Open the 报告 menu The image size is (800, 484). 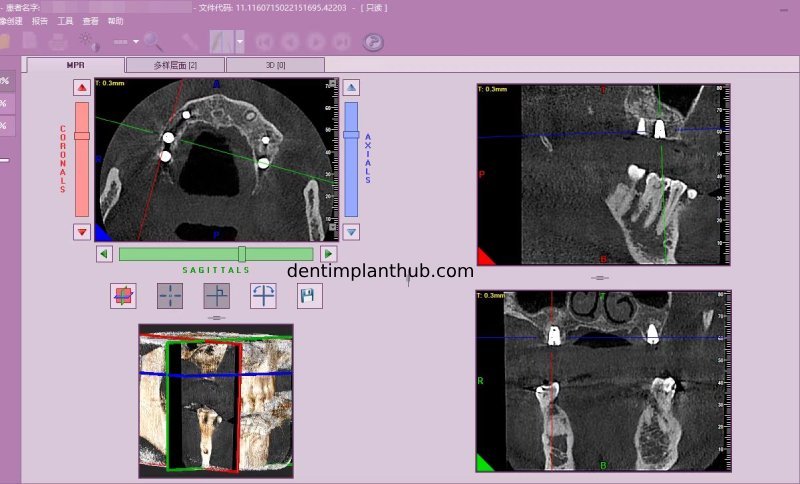(39, 21)
